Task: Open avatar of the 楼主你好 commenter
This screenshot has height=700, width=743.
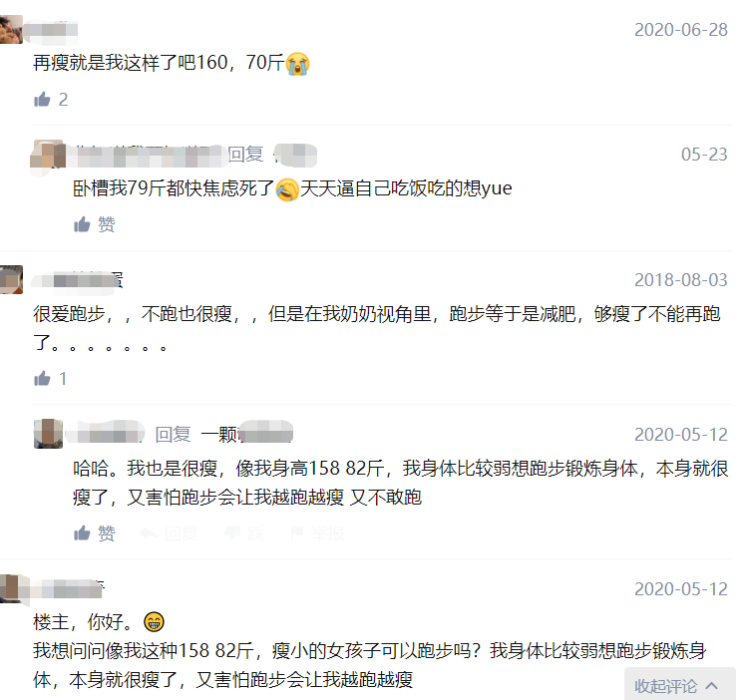Action: 11,588
